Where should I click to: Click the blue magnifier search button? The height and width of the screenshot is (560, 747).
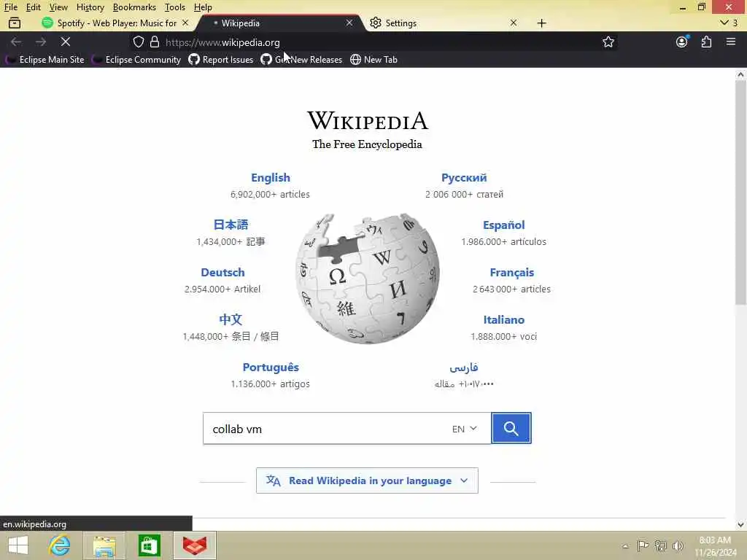pyautogui.click(x=511, y=428)
